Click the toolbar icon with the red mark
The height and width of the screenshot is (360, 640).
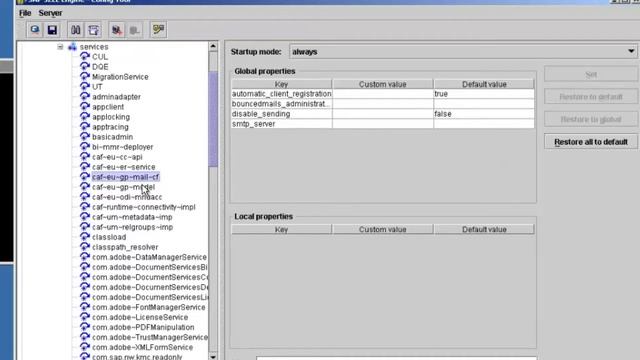[117, 30]
